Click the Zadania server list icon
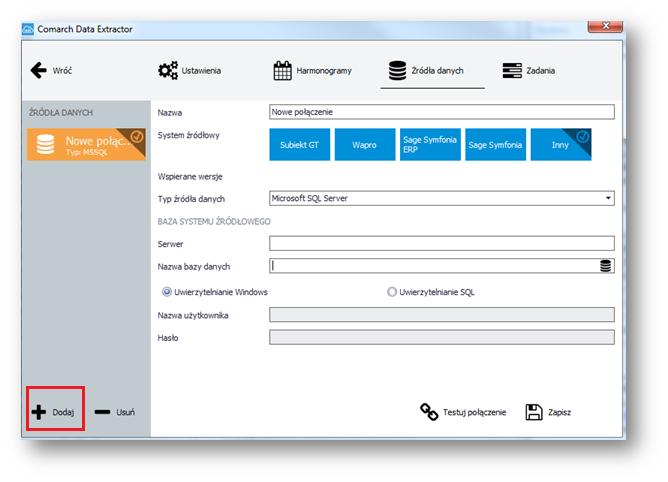 tap(512, 70)
